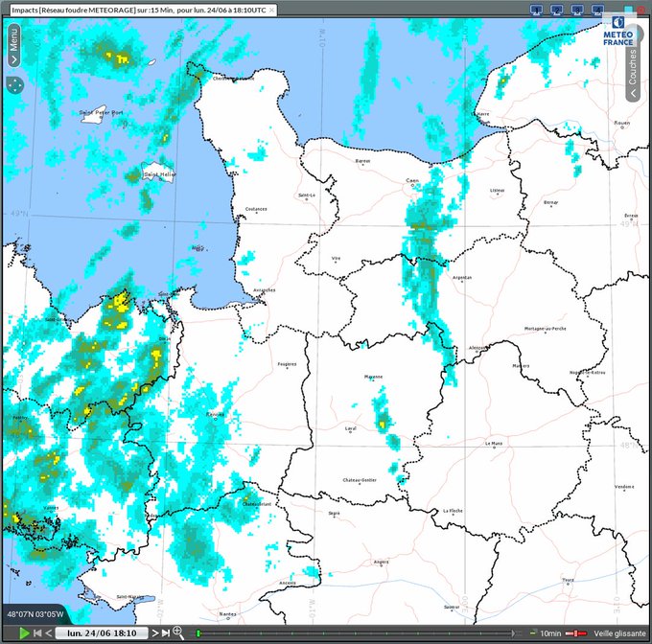Screen dimensions: 652x644
Task: Click the Mayenne city label
Action: 373,377
